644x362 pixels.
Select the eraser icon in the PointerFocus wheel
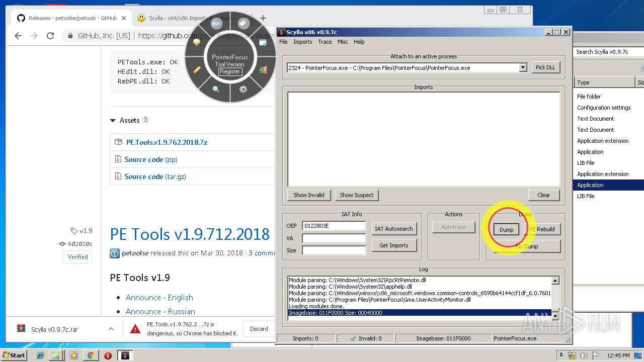[243, 23]
